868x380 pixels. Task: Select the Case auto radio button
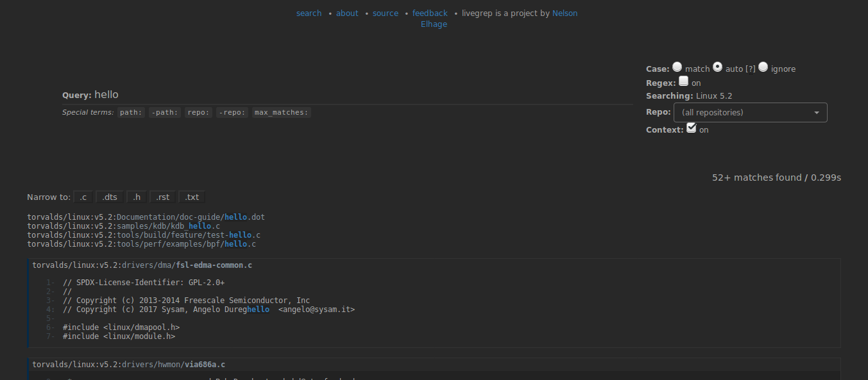click(x=717, y=67)
